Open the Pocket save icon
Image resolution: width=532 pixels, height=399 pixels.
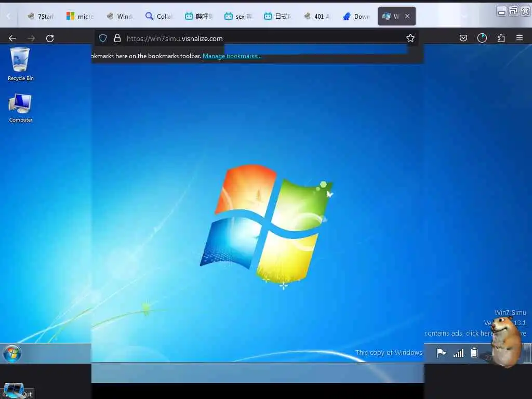pos(463,38)
